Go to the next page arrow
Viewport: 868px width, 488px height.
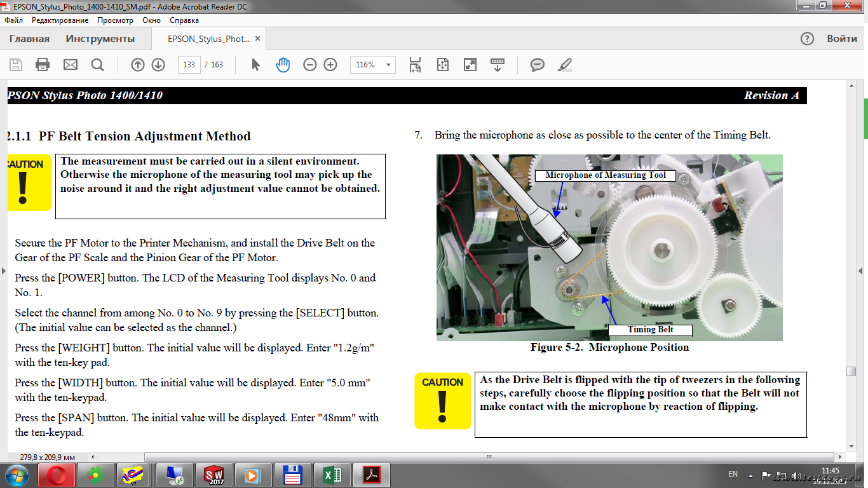pos(158,65)
